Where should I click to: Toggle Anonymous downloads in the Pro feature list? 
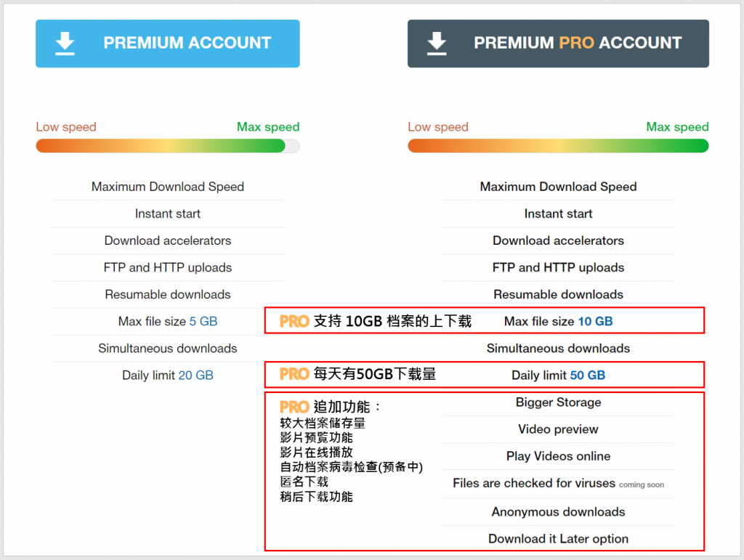click(558, 511)
